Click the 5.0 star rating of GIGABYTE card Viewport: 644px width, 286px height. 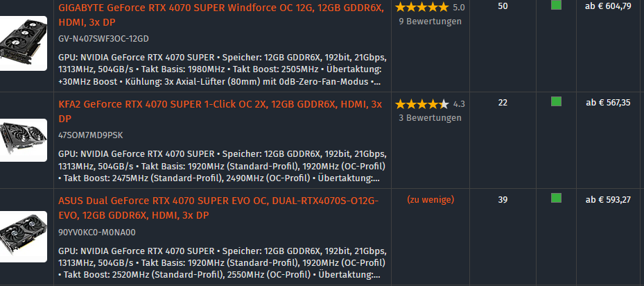[430, 7]
